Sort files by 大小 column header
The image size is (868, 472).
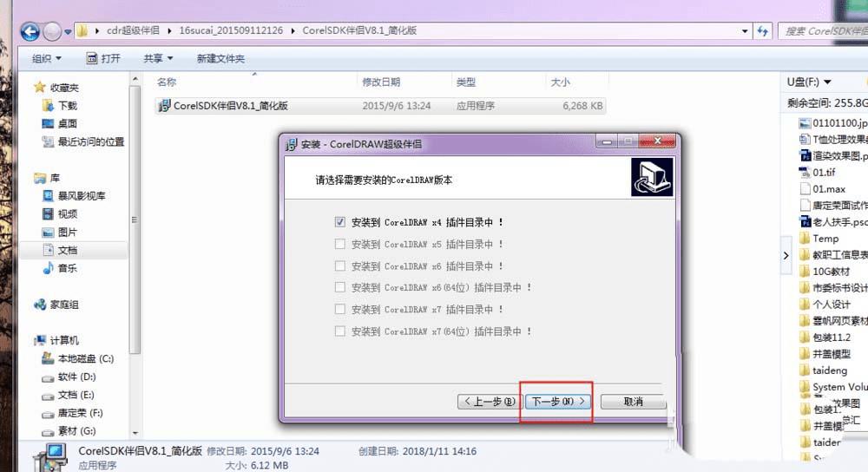click(x=560, y=82)
